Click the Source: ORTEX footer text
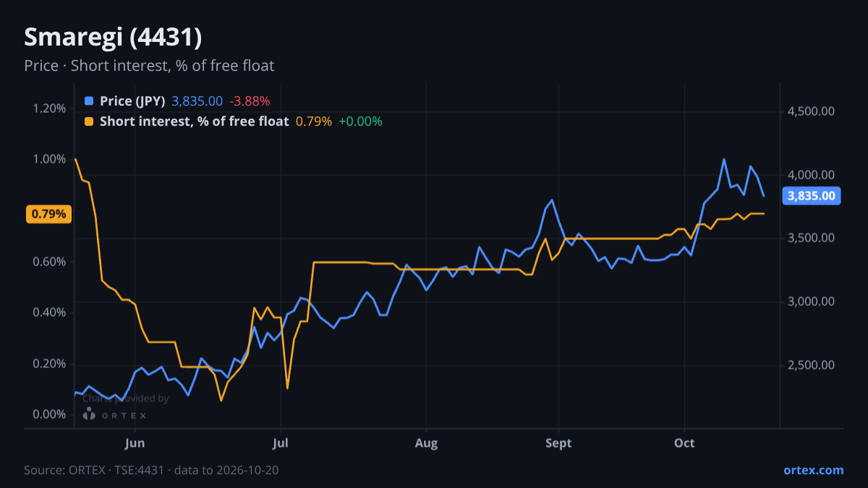The width and height of the screenshot is (868, 488). [x=151, y=470]
